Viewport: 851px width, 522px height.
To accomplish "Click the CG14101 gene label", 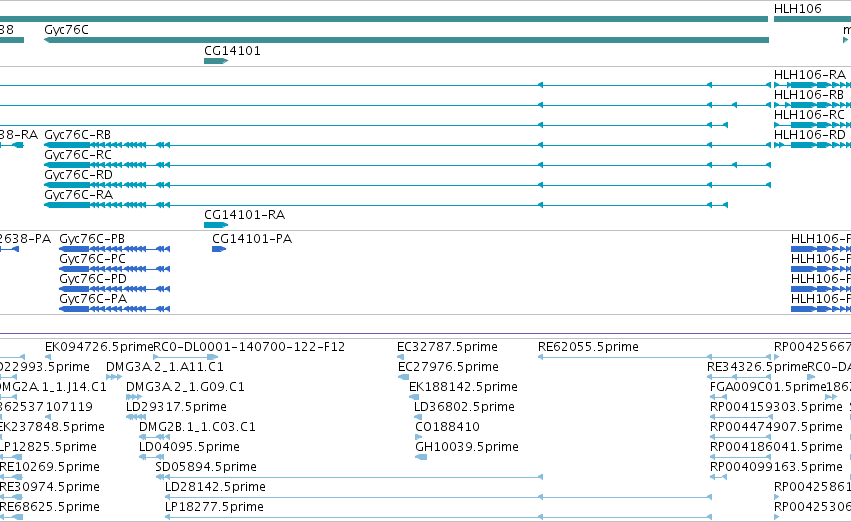I will [x=232, y=51].
